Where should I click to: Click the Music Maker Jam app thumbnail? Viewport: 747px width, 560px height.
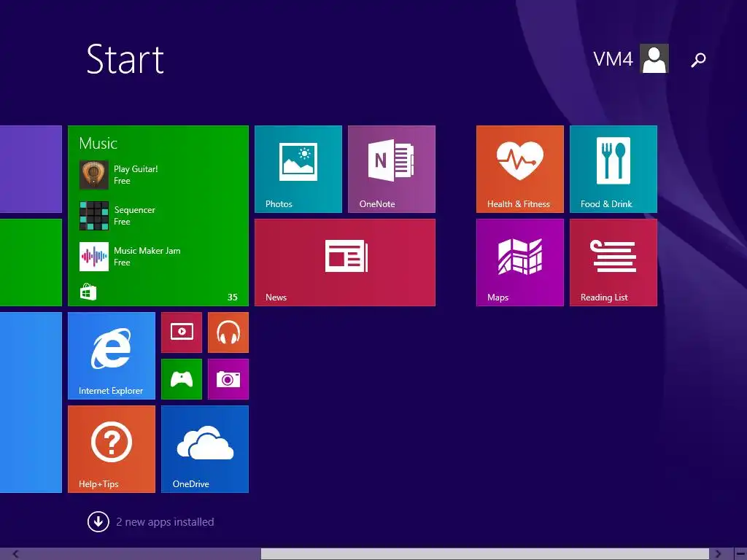[94, 257]
